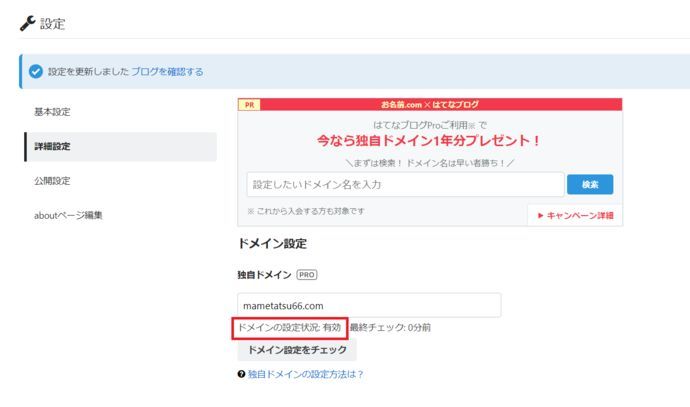
Task: Click the wrench settings icon
Action: 27,23
